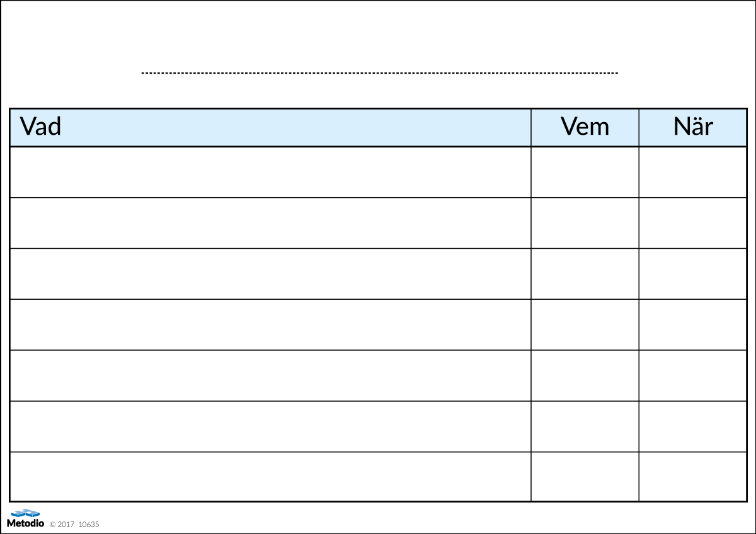Select the fourth row När cell
The image size is (756, 534).
click(x=692, y=324)
